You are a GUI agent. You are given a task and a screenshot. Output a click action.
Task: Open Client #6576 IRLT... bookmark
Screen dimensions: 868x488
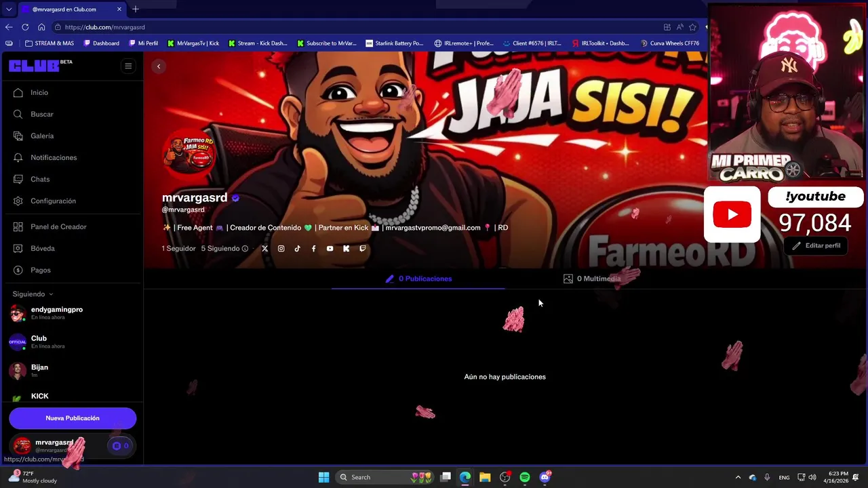pos(532,43)
